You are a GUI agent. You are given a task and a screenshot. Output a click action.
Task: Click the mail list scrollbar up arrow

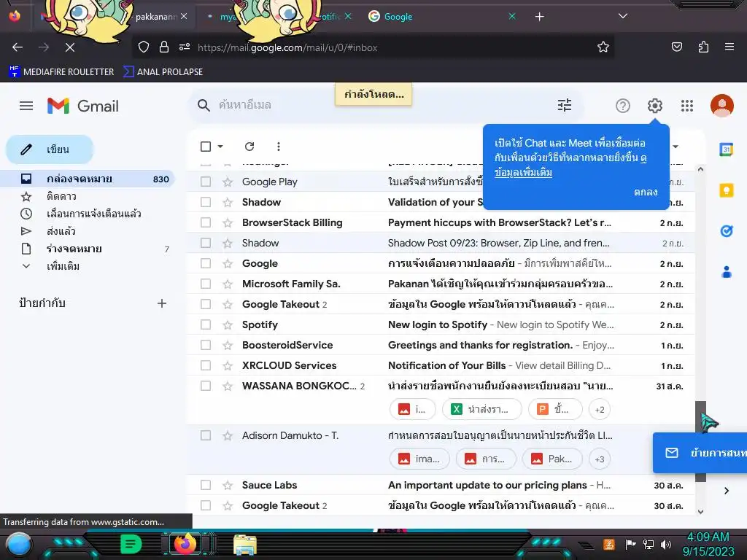[x=700, y=169]
